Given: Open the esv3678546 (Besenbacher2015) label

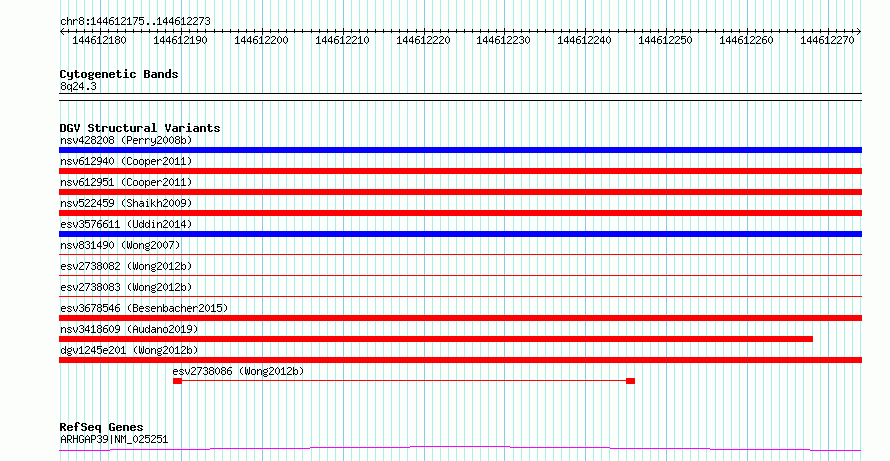Looking at the screenshot, I should coord(144,308).
